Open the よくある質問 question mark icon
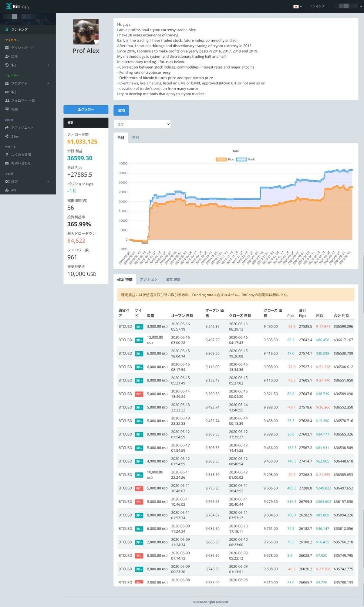Viewport: 364px width, 607px height. [7, 154]
